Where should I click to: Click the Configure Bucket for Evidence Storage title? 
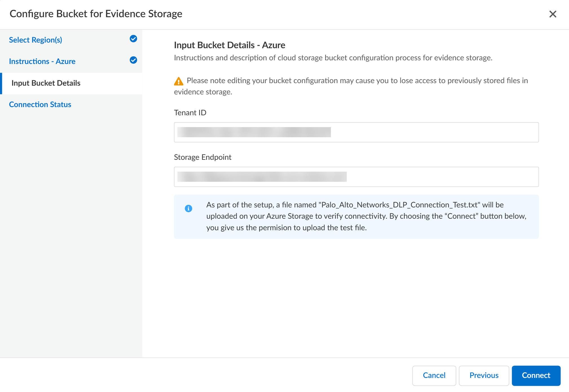point(96,14)
